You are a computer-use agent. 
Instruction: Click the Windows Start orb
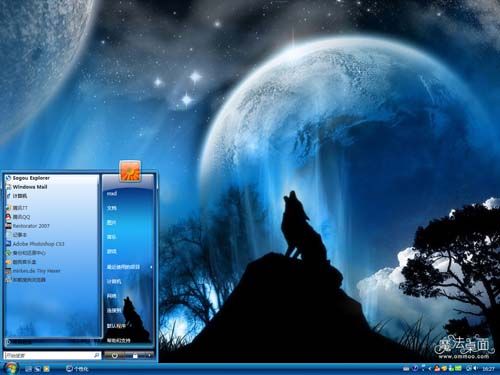pos(11,368)
